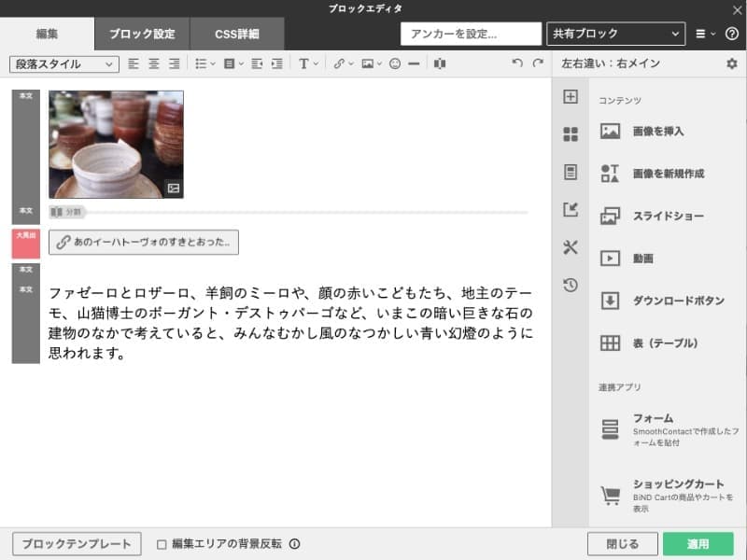Screen dimensions: 747x560
Task: Switch to CSS詳細 tab
Action: click(x=237, y=34)
